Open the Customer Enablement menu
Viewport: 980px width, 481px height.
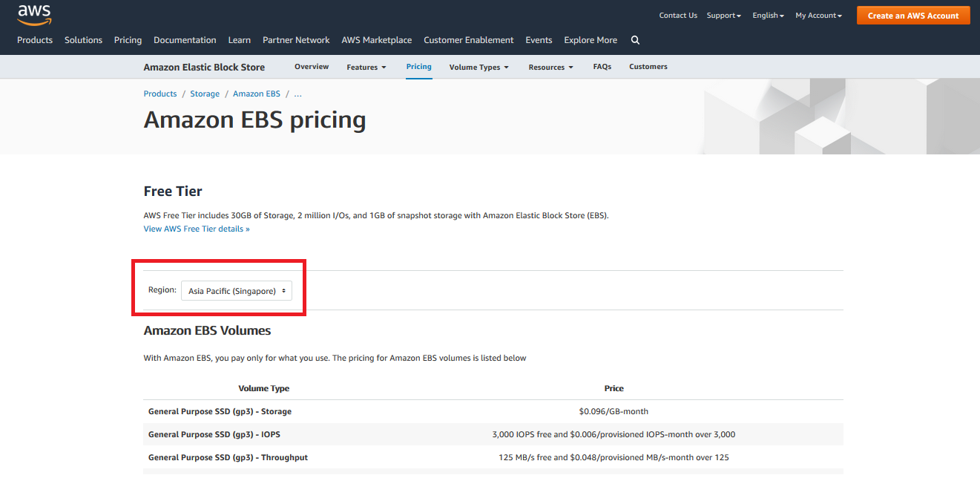469,40
